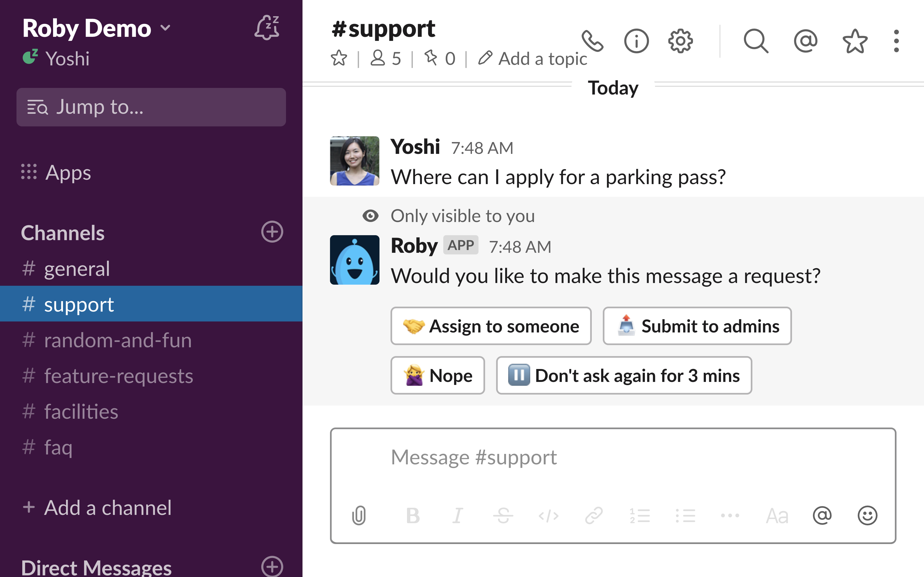Attach a file with paperclip icon
This screenshot has width=924, height=577.
click(x=359, y=515)
